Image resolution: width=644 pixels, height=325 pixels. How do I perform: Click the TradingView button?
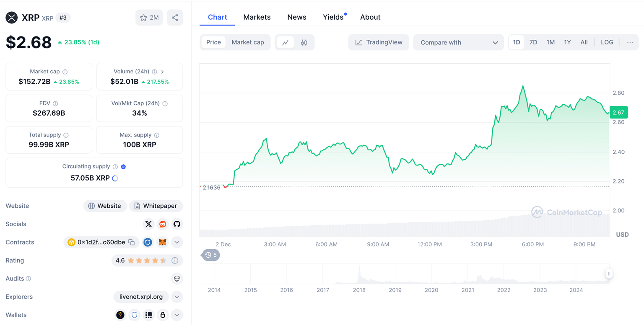[x=379, y=42]
